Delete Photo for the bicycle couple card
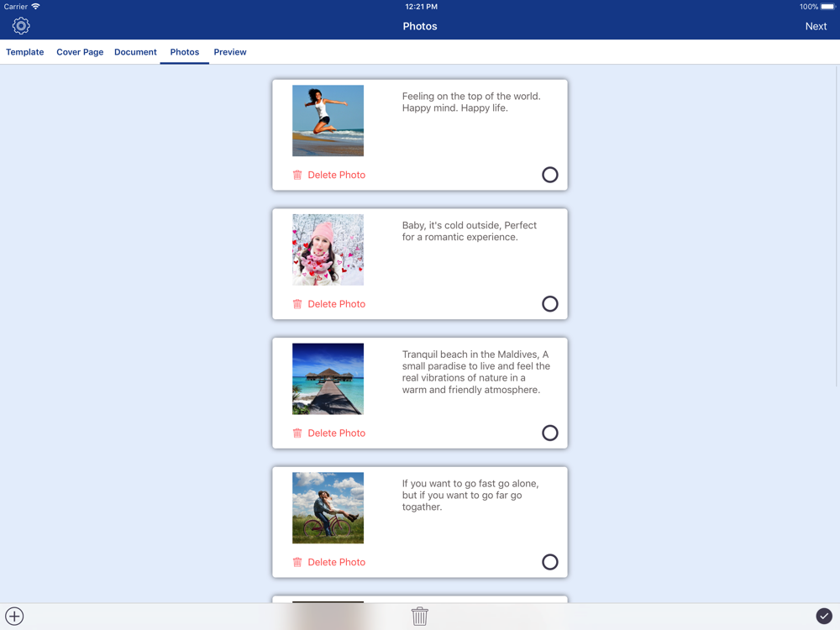Viewport: 840px width, 630px height. 337,562
